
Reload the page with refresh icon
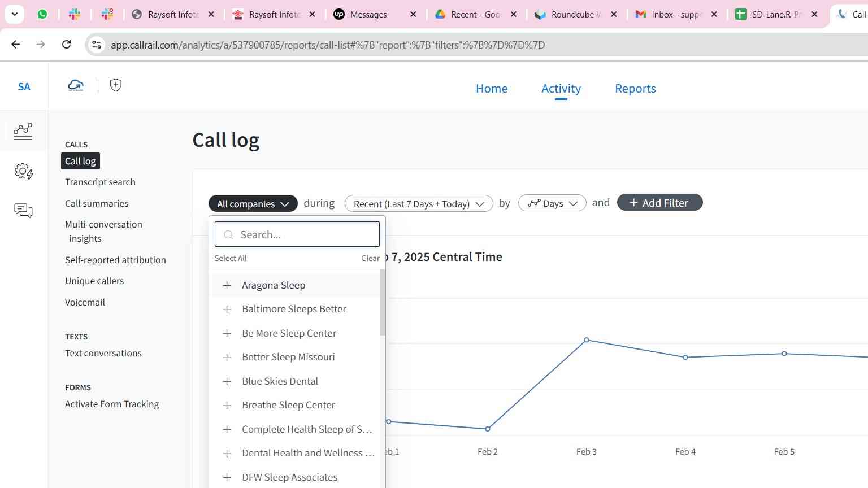point(66,44)
